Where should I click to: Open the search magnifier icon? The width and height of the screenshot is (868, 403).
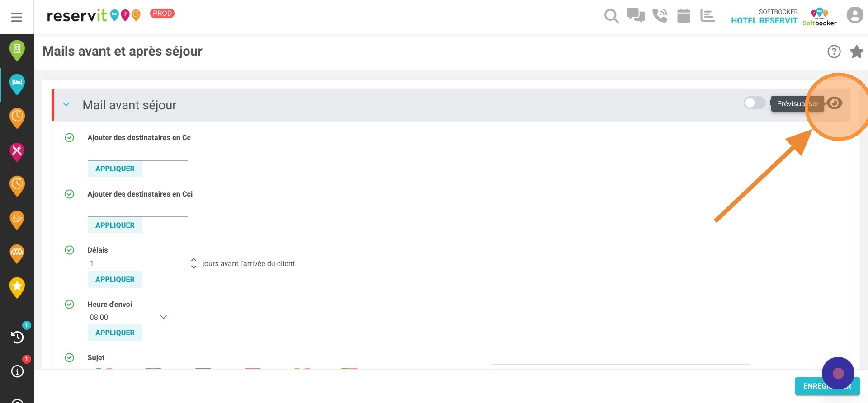click(x=611, y=16)
